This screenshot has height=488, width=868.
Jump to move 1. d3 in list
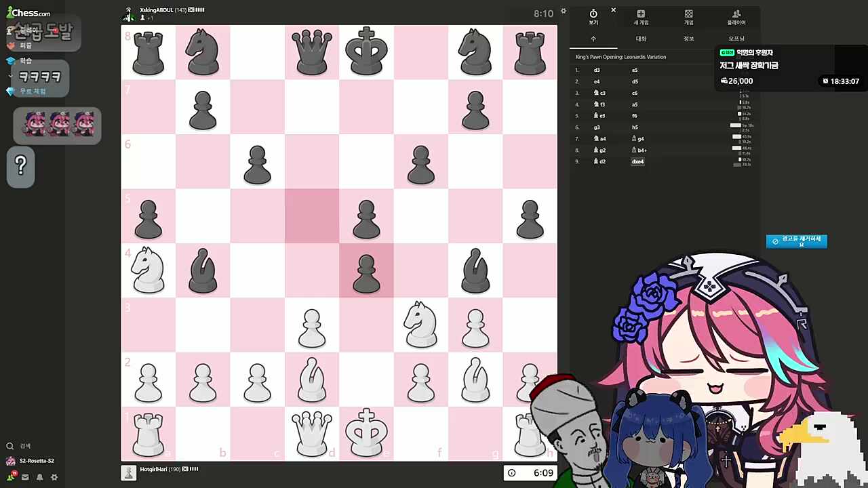[x=597, y=70]
